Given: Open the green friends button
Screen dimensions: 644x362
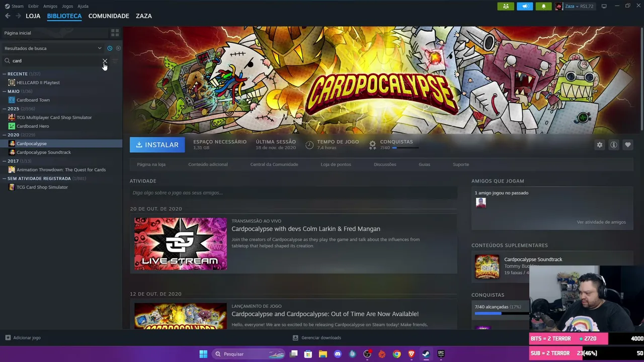Looking at the screenshot, I should pyautogui.click(x=506, y=7).
